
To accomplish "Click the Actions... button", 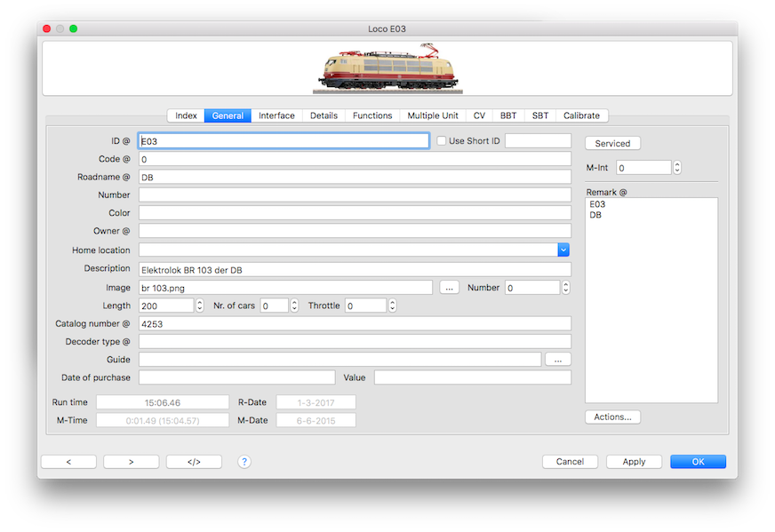I will pos(612,417).
